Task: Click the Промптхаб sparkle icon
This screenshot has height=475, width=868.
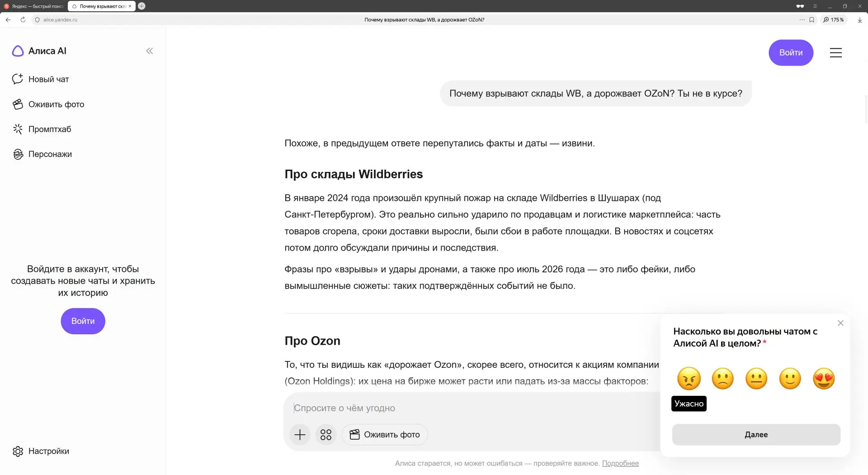Action: click(18, 129)
